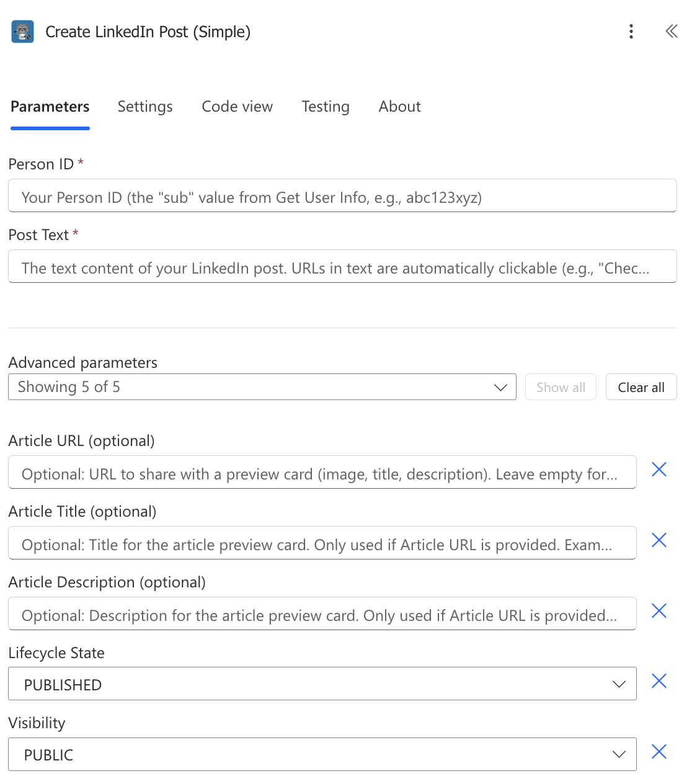Remove the Article URL parameter
This screenshot has width=692, height=784.
(x=659, y=470)
